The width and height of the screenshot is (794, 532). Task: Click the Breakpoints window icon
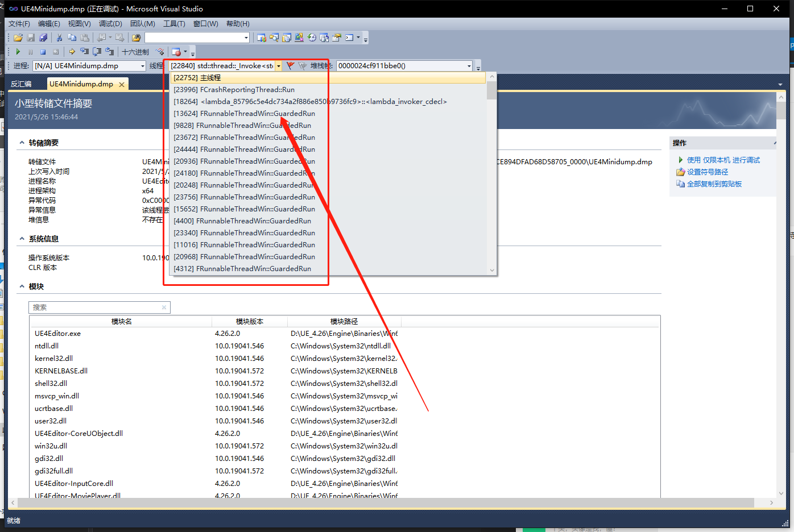pos(176,52)
